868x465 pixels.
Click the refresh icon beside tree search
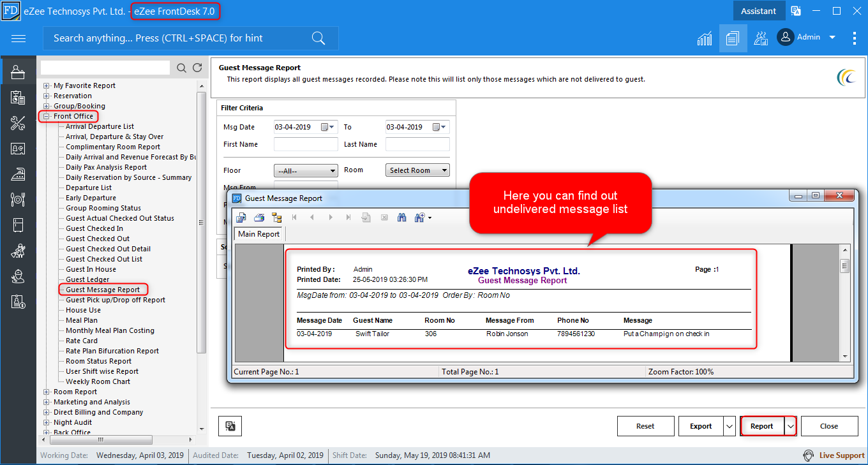pos(197,68)
